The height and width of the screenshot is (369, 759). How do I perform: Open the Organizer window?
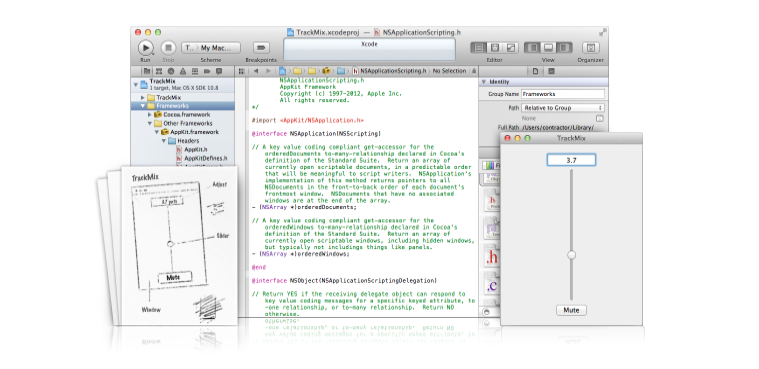coord(591,48)
